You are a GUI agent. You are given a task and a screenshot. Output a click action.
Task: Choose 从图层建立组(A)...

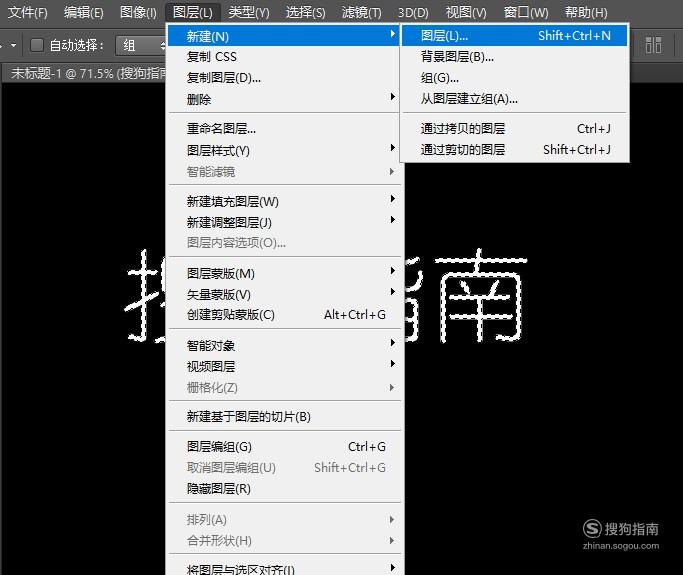tap(514, 99)
